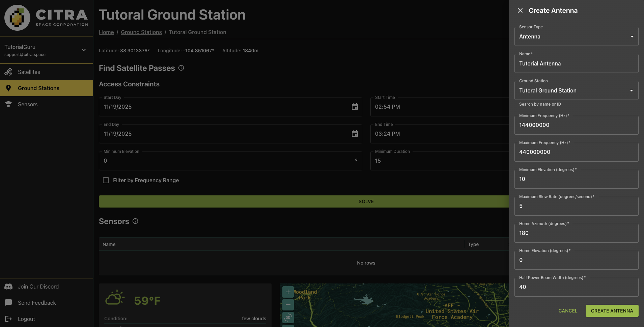Open the Start Day calendar picker icon
This screenshot has height=327, width=644.
pyautogui.click(x=355, y=107)
